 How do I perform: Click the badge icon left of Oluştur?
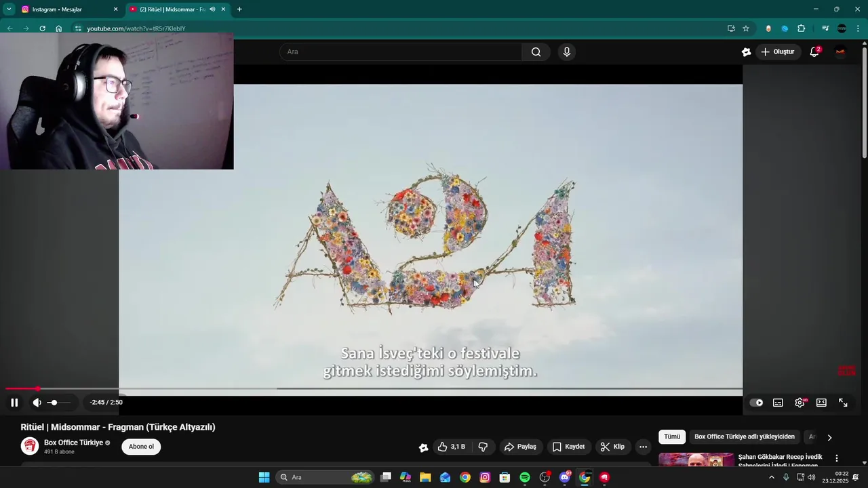point(746,52)
